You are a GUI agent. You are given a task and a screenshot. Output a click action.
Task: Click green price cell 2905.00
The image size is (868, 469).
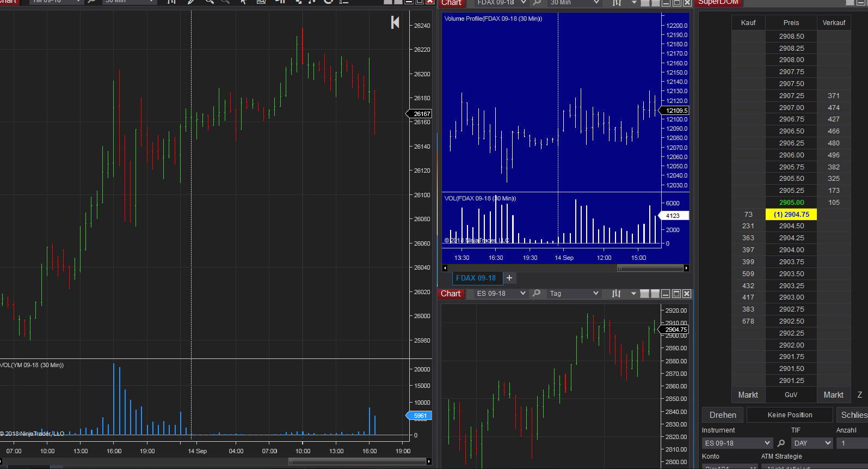pos(791,203)
